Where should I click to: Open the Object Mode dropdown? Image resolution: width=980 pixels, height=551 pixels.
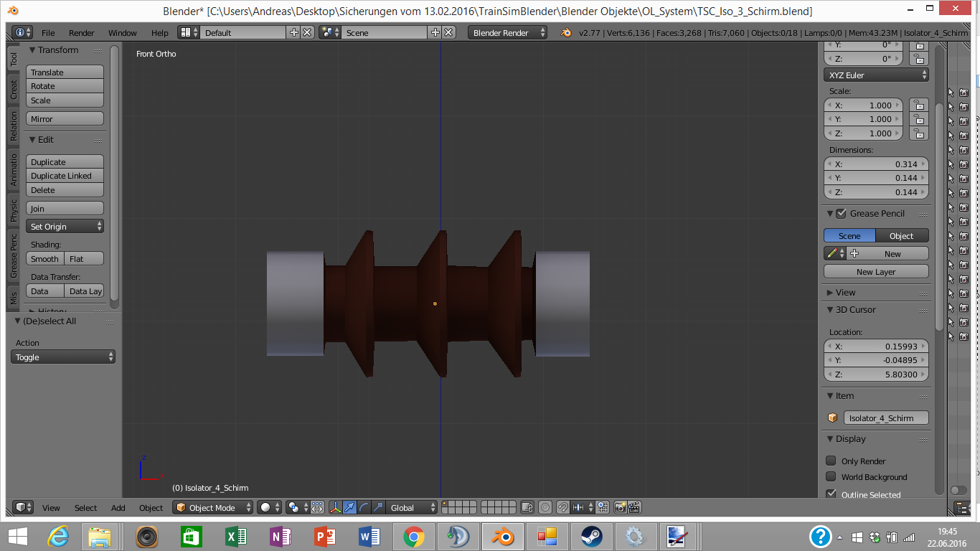213,507
